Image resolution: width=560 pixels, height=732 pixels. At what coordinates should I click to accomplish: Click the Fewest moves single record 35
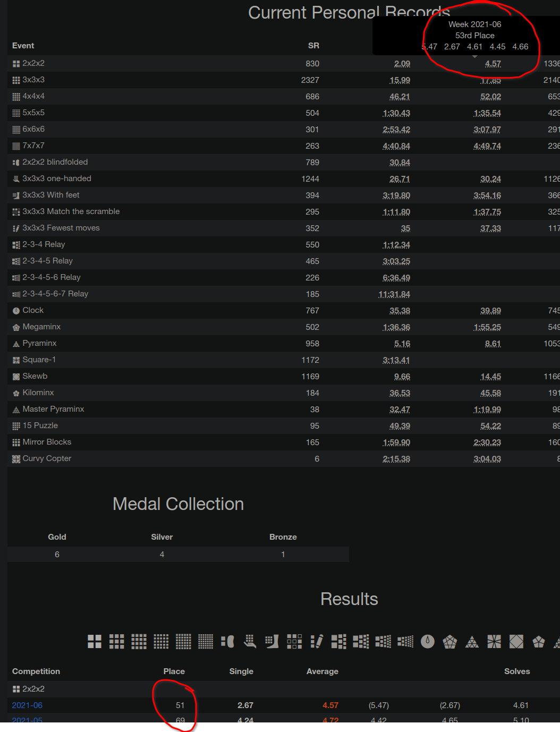click(405, 228)
